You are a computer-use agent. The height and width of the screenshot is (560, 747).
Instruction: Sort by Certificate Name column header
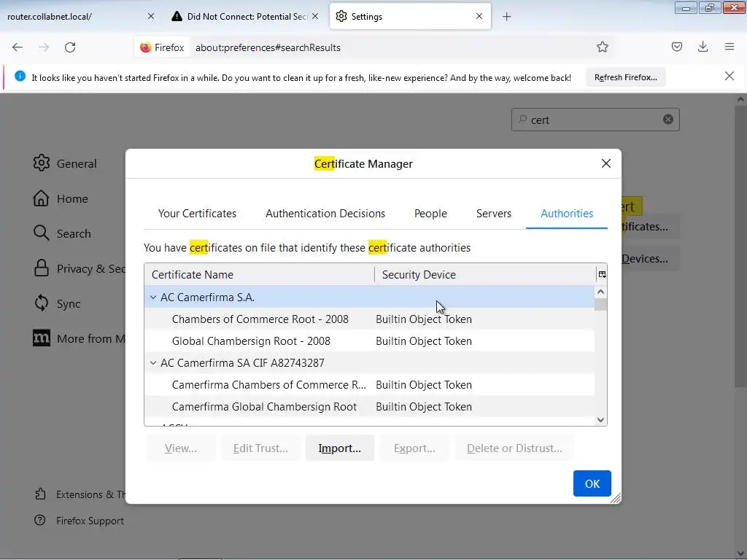coord(259,274)
